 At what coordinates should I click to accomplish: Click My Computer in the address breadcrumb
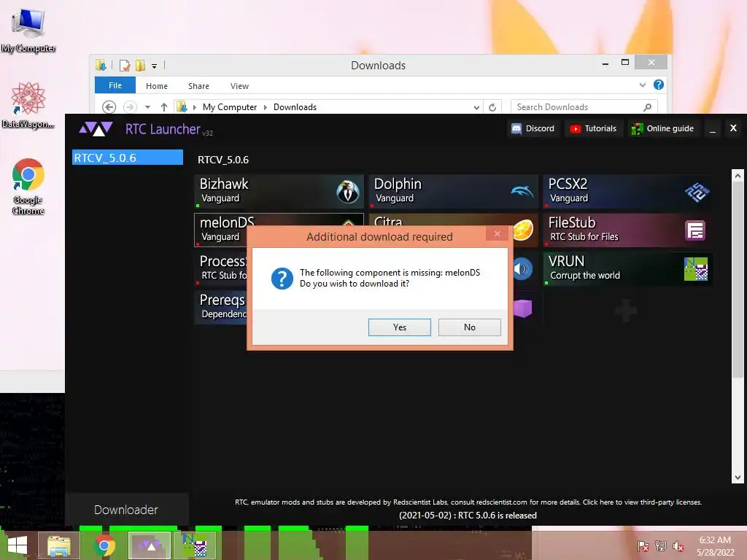click(230, 107)
